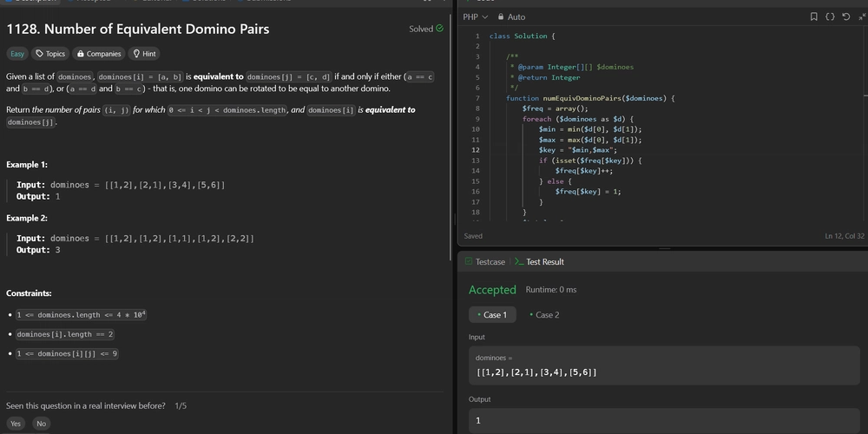Screen dimensions: 868x434
Task: Click the green solved checkmark icon
Action: pos(439,29)
